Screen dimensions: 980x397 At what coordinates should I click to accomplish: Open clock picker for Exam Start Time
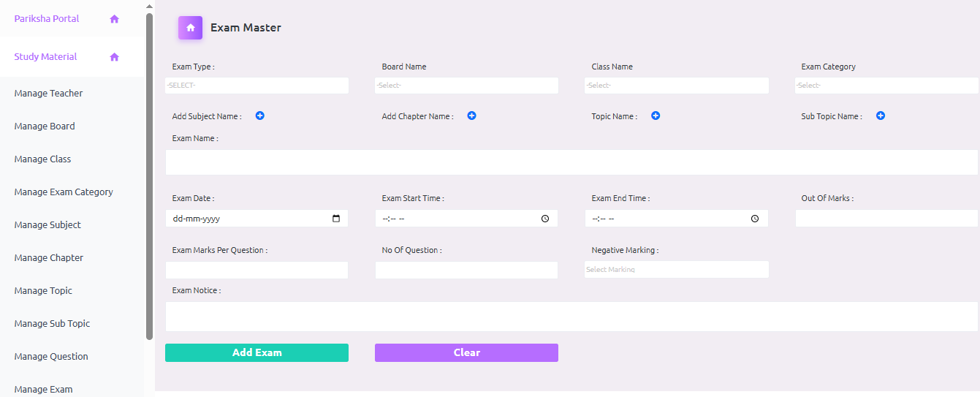pos(545,219)
